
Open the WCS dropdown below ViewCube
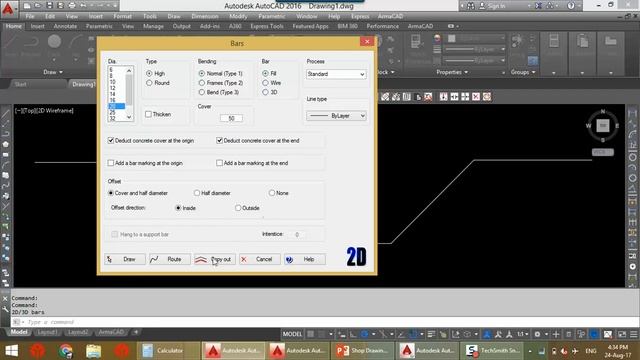point(603,152)
